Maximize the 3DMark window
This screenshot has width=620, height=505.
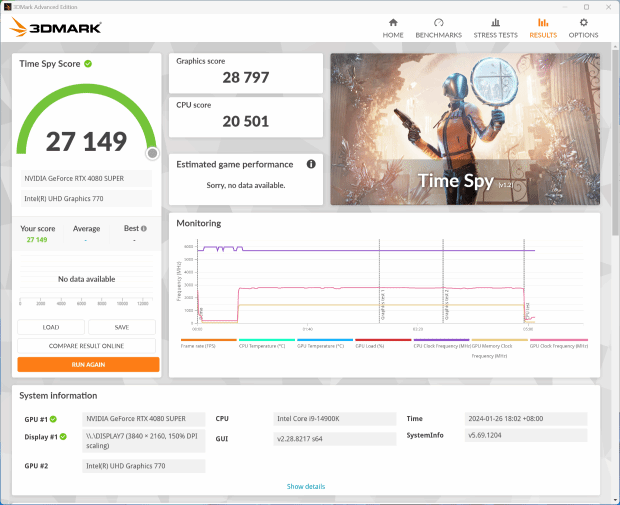pyautogui.click(x=586, y=7)
